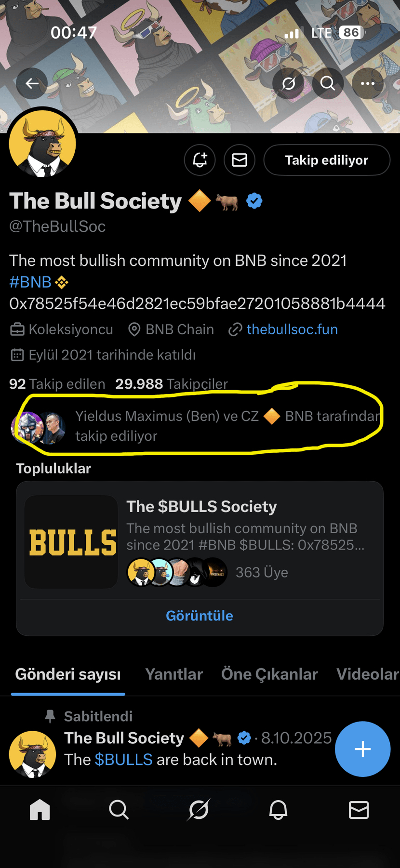
Task: View the 29.988 Takipçiler list
Action: (x=171, y=384)
